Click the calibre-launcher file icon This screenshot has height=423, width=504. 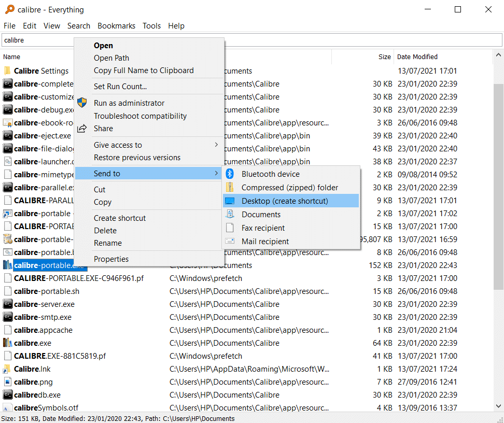click(x=7, y=161)
